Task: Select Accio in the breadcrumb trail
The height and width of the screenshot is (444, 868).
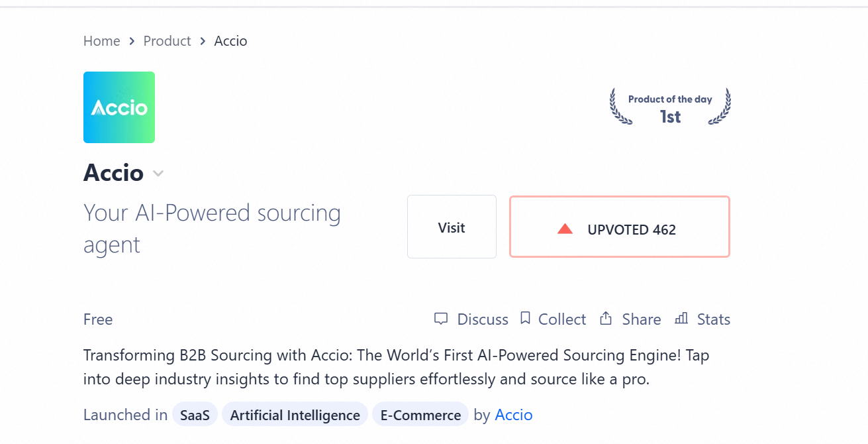Action: pyautogui.click(x=230, y=41)
